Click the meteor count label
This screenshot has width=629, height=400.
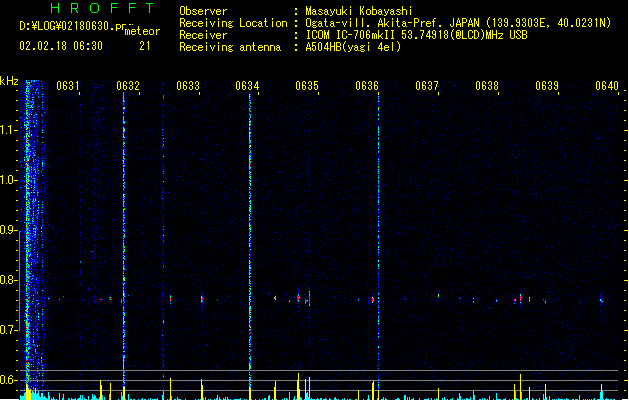[x=142, y=31]
